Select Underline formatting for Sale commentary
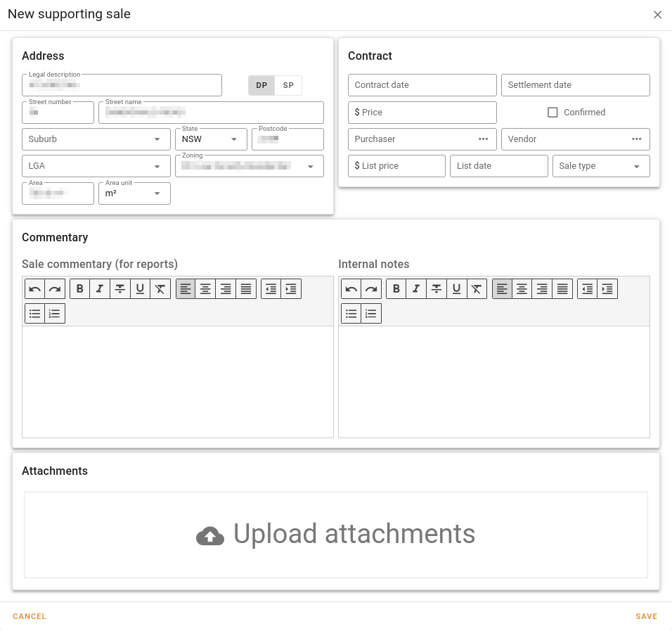The image size is (672, 631). [x=140, y=288]
